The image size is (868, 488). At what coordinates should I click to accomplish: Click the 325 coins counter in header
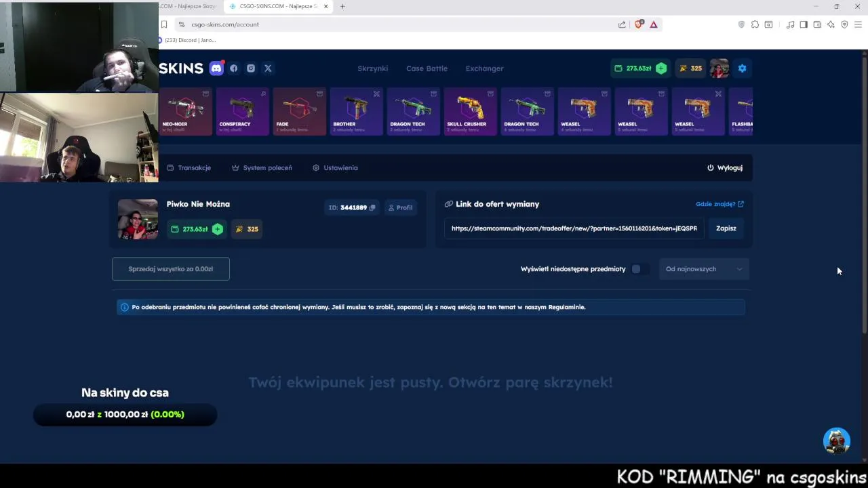coord(691,68)
